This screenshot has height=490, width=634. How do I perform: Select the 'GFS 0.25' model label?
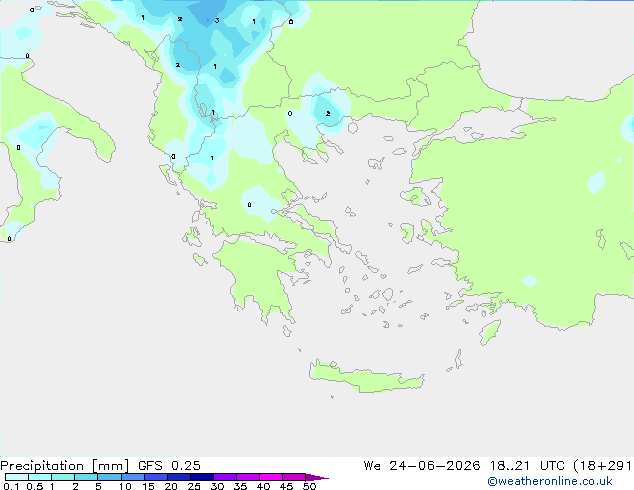point(169,466)
